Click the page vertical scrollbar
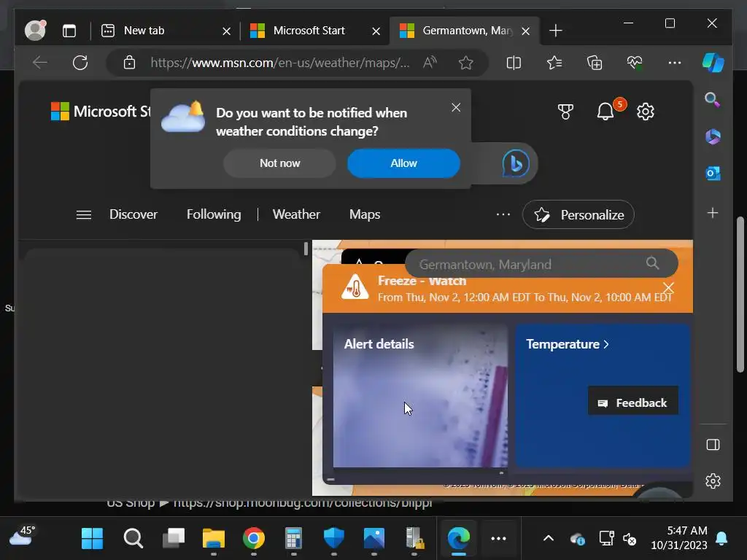The image size is (747, 560). pos(740,295)
